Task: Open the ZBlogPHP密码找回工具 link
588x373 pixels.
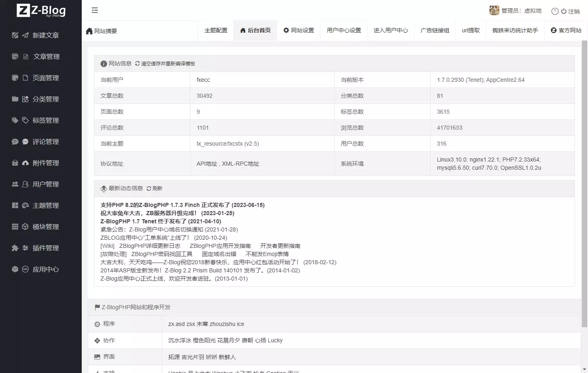Action: pos(162,254)
